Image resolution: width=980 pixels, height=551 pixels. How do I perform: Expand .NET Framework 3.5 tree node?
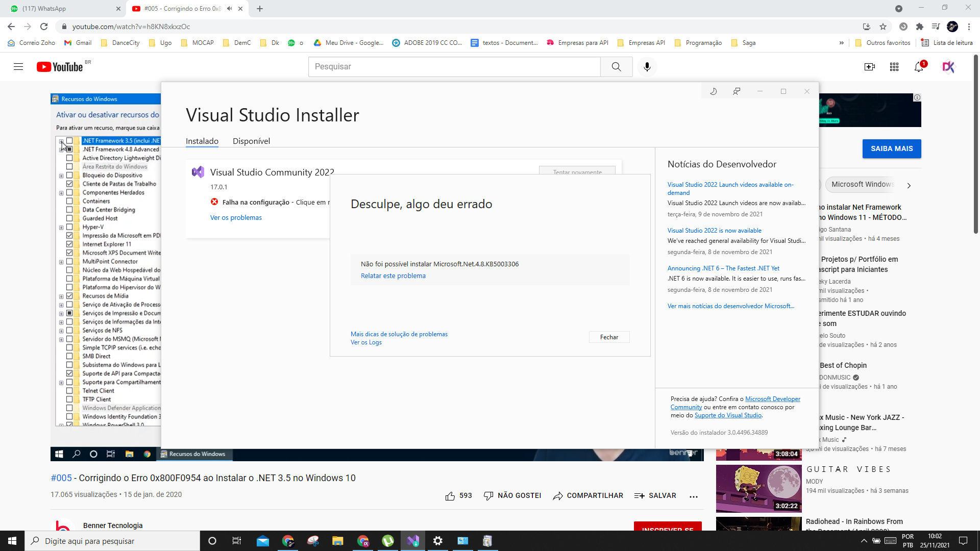point(61,141)
